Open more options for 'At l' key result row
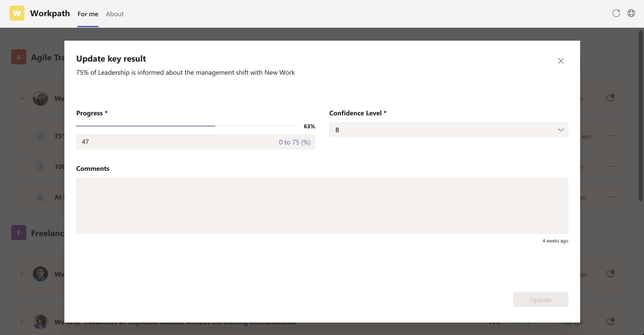The image size is (644, 335). tap(610, 197)
